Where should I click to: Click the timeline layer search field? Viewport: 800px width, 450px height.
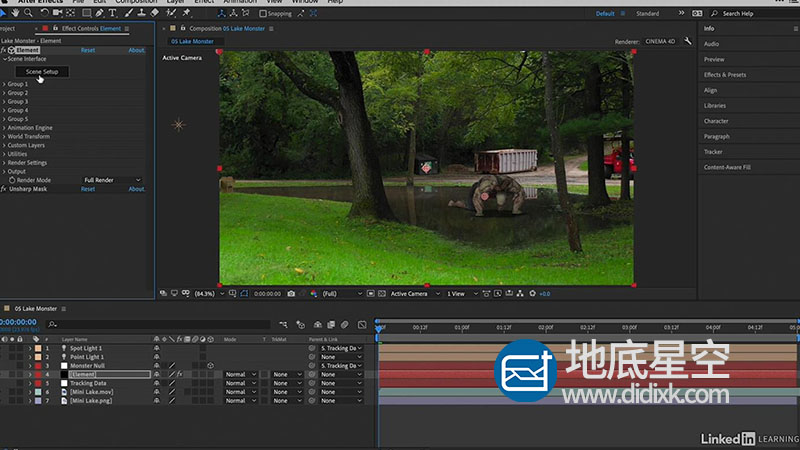pos(158,324)
